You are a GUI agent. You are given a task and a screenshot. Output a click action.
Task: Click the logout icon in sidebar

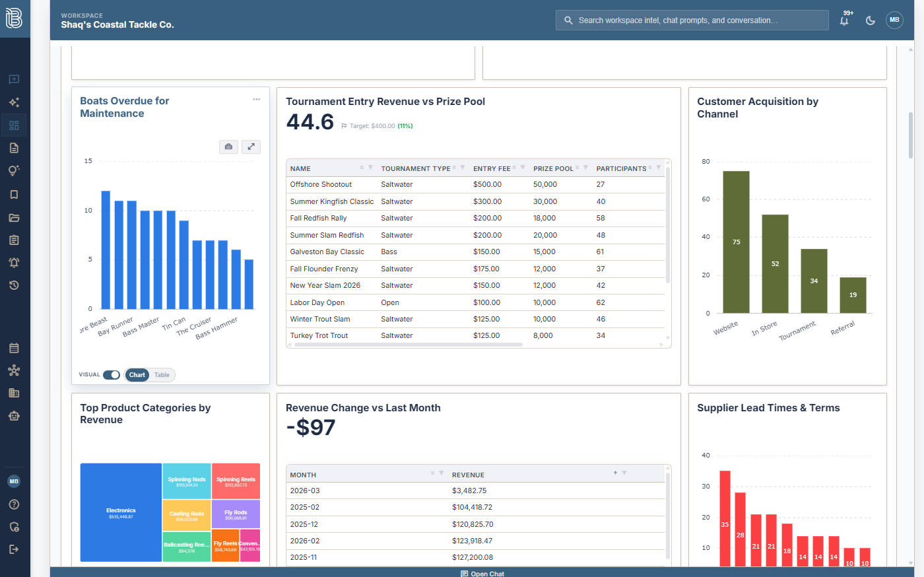pyautogui.click(x=14, y=549)
